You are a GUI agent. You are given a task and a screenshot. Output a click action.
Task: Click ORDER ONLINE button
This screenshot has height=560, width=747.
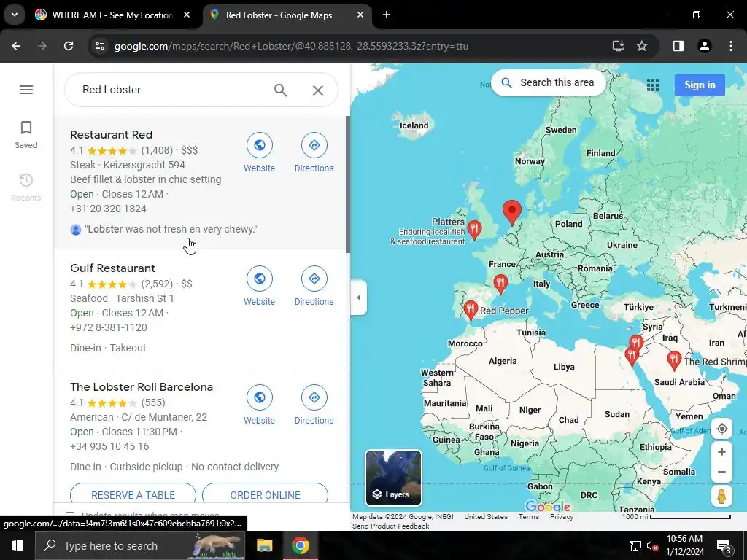click(x=265, y=495)
